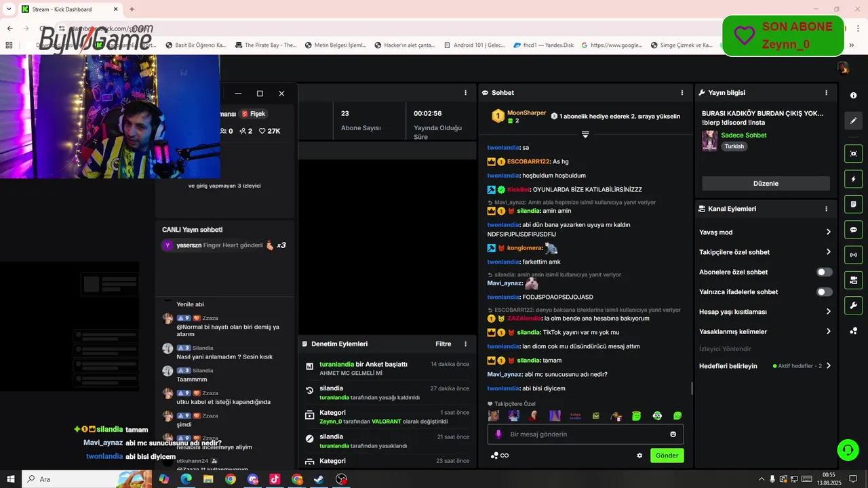Click the Düzenle edit button
The width and height of the screenshot is (868, 488).
[x=766, y=184]
